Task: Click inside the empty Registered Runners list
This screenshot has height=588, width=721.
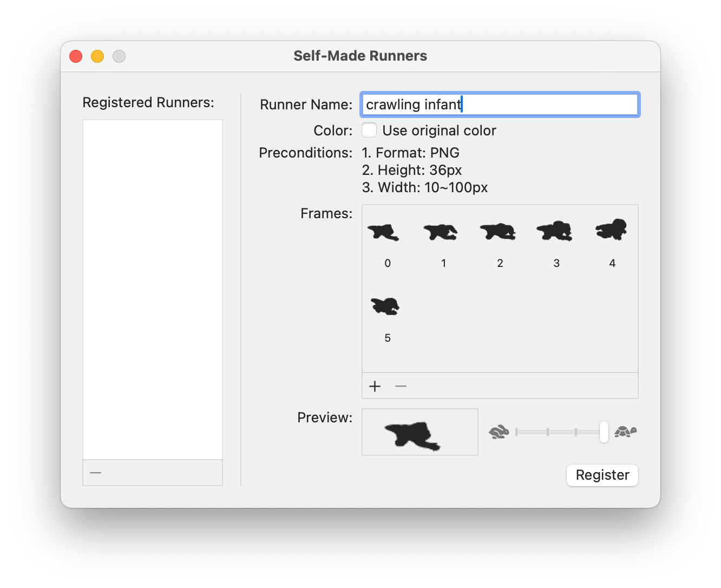Action: tap(153, 290)
